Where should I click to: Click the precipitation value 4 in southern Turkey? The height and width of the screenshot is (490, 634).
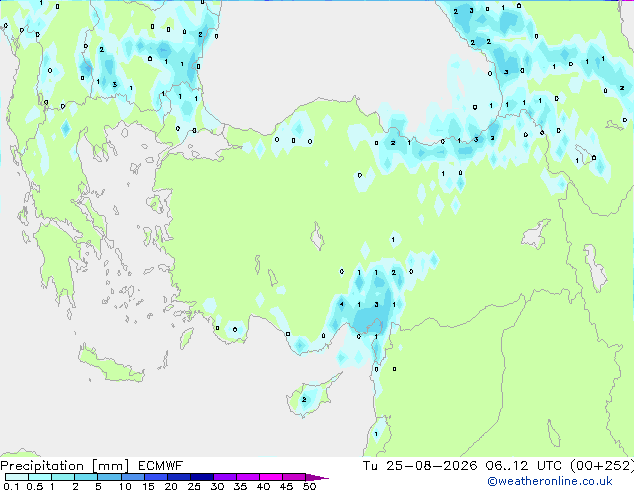(342, 304)
